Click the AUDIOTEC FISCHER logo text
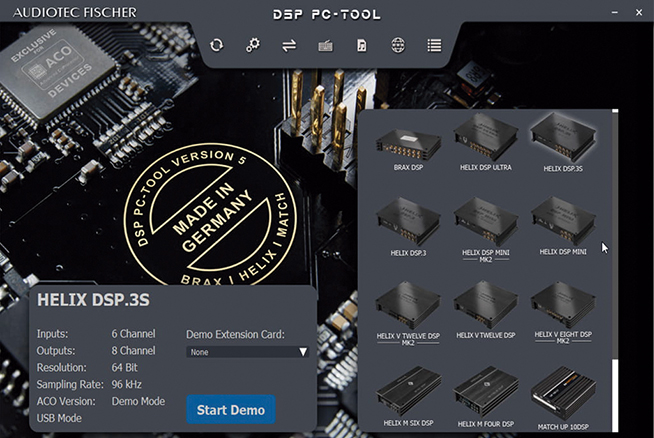Image resolution: width=654 pixels, height=438 pixels. (x=75, y=13)
